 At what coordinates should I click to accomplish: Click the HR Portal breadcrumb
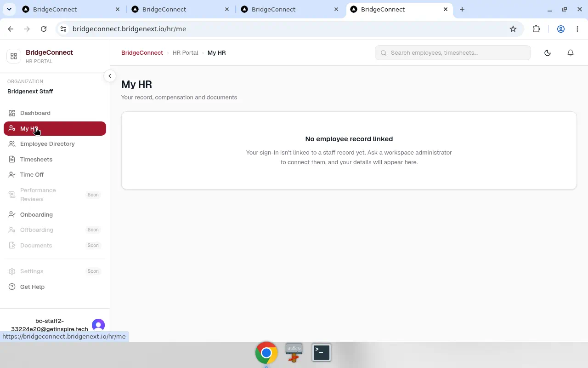[x=185, y=53]
